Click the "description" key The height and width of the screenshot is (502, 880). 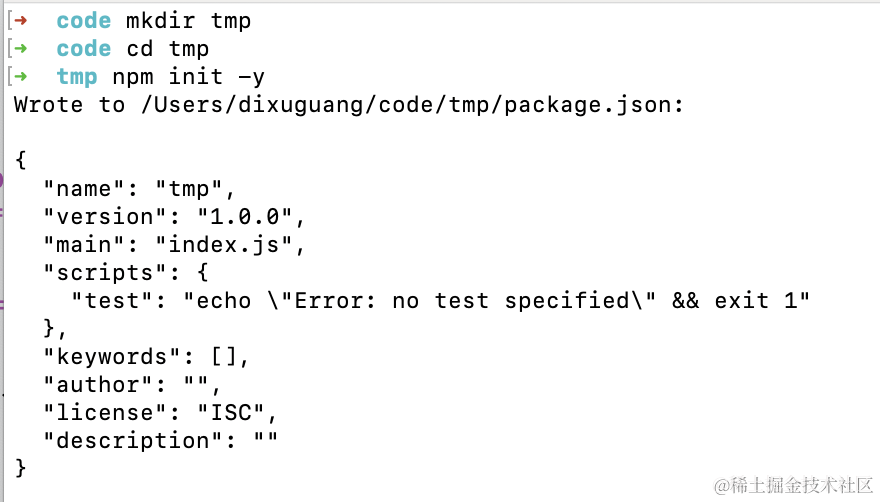click(x=134, y=441)
